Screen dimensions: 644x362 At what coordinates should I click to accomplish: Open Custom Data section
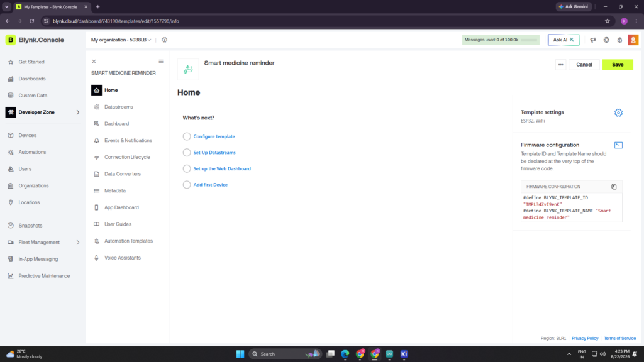33,96
